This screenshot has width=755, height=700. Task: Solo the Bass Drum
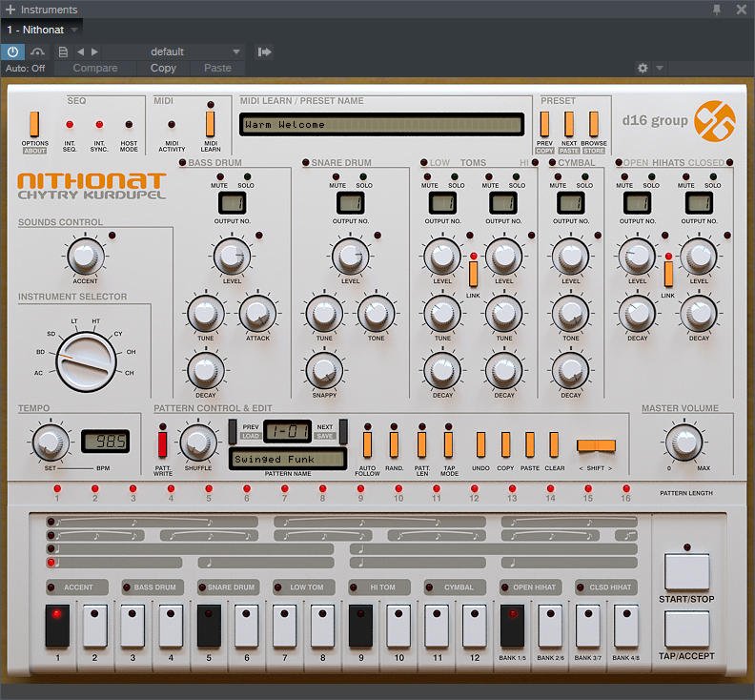coord(247,176)
